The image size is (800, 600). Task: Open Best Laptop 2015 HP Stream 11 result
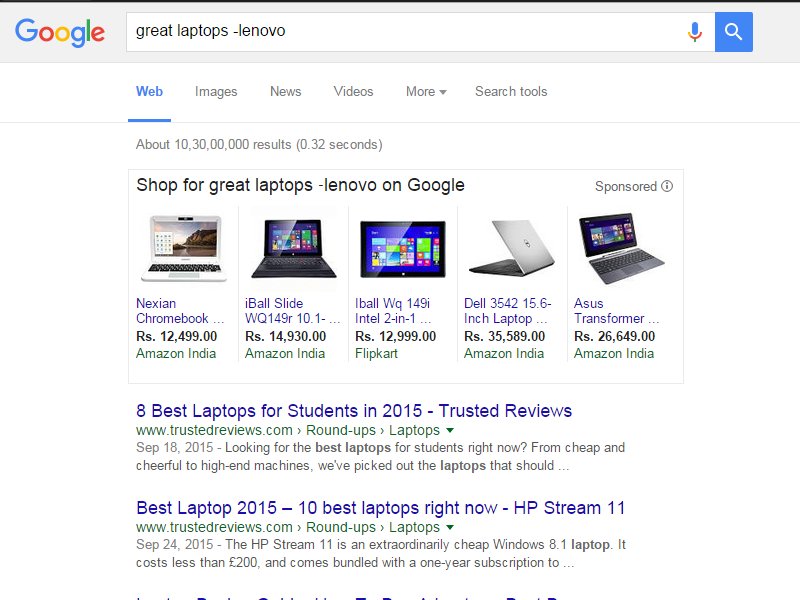(x=381, y=508)
